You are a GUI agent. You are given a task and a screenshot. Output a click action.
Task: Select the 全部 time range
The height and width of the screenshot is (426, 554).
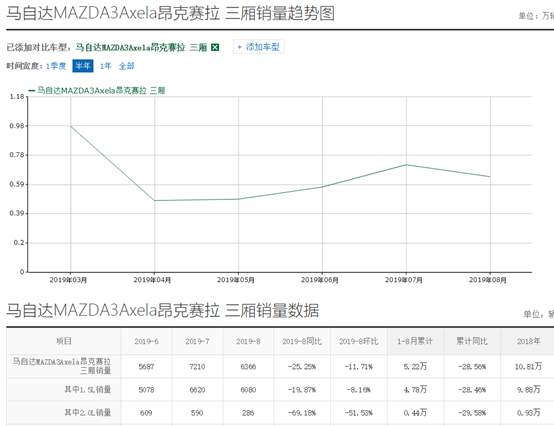click(x=126, y=66)
